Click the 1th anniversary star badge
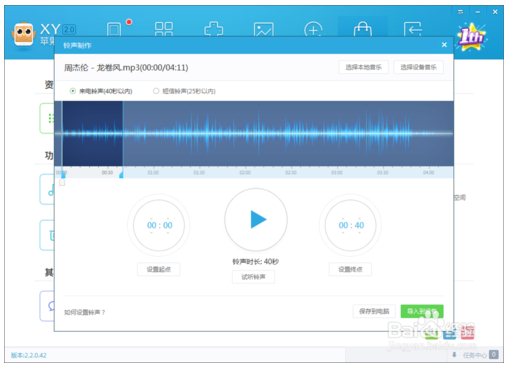Screen dimensions: 514x370 [x=471, y=37]
